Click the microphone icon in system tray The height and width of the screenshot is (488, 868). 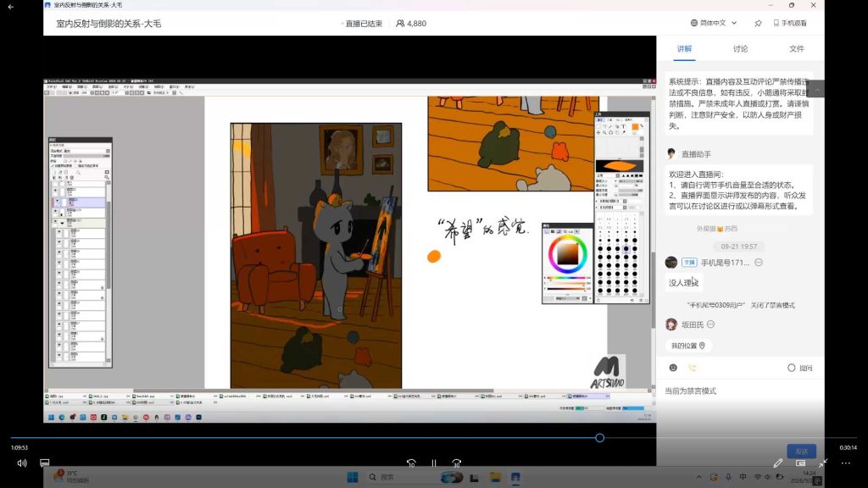point(728,477)
